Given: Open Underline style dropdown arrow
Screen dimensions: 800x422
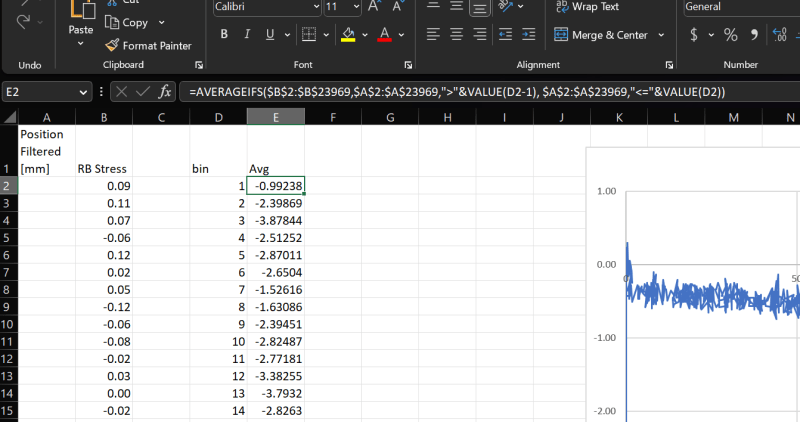Looking at the screenshot, I should pos(287,35).
